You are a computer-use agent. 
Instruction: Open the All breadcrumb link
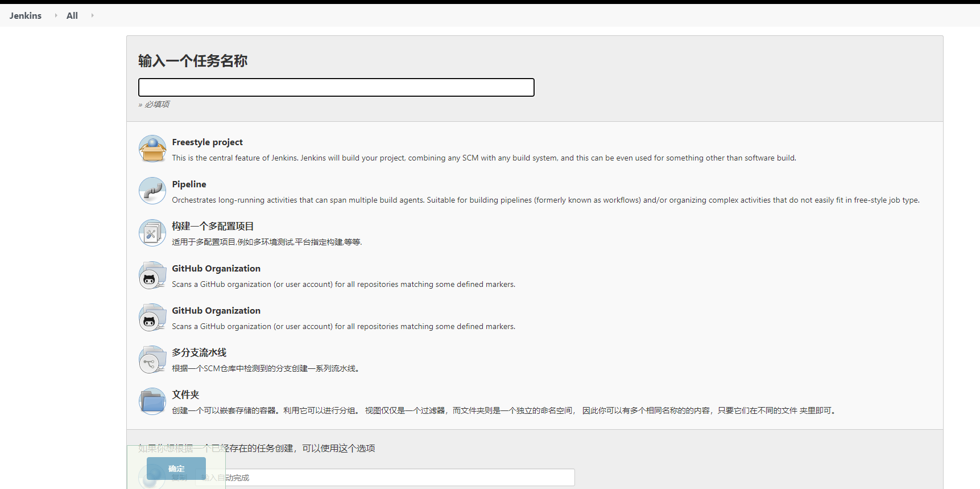point(72,15)
